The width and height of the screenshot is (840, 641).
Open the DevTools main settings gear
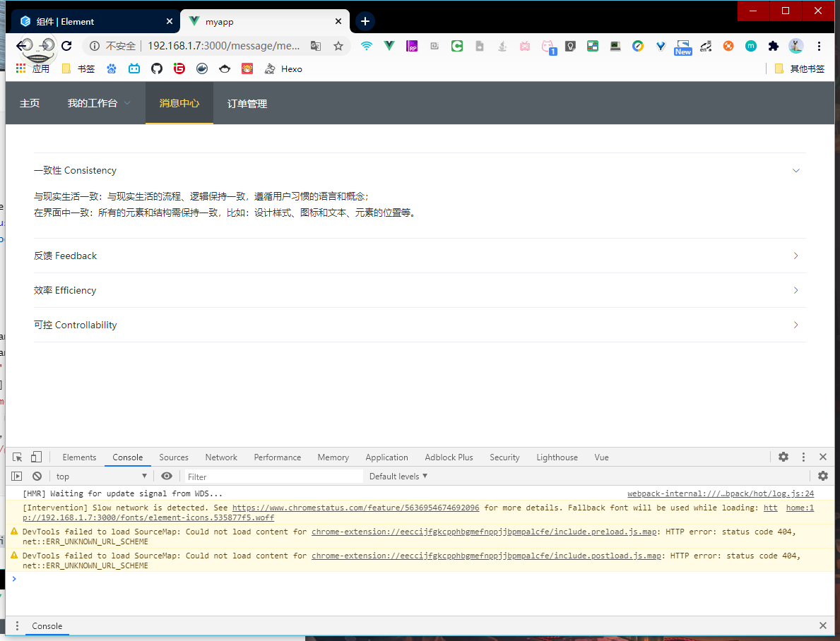tap(783, 457)
